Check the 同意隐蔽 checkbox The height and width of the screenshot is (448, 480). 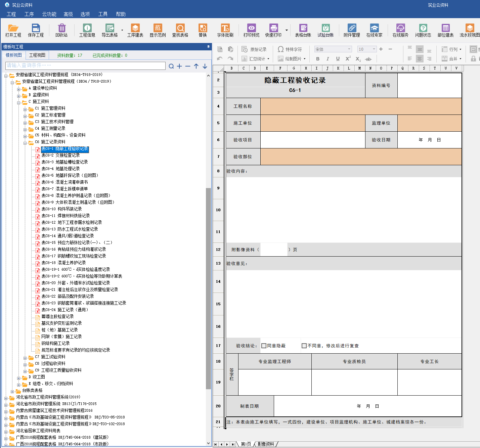[x=264, y=346]
